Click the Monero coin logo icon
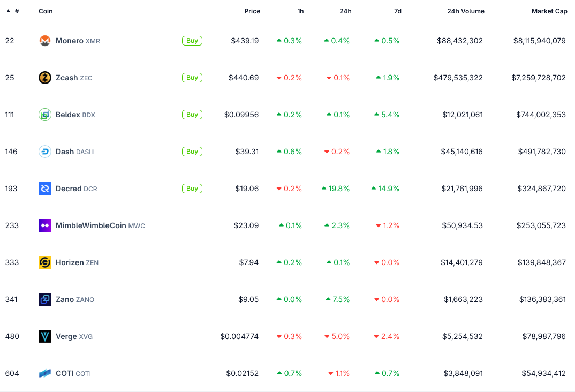The height and width of the screenshot is (392, 575). click(x=45, y=41)
